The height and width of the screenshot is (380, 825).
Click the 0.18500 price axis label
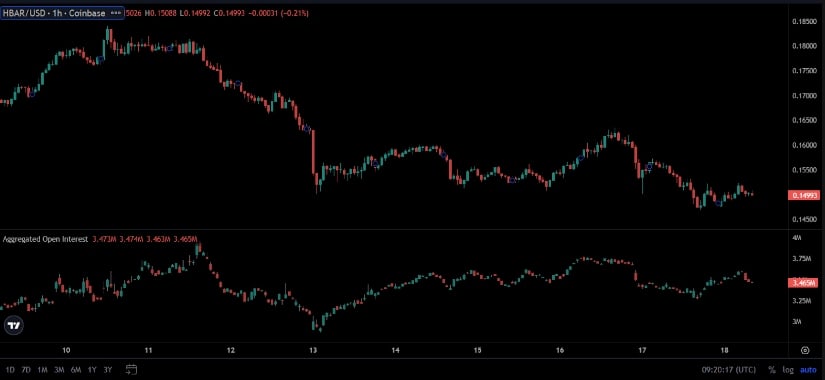click(804, 22)
